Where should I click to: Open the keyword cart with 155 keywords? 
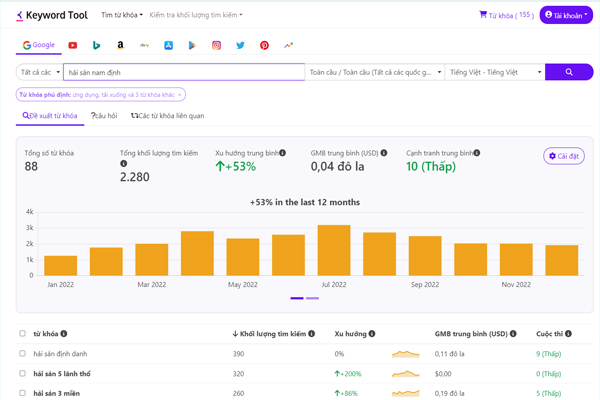[506, 15]
